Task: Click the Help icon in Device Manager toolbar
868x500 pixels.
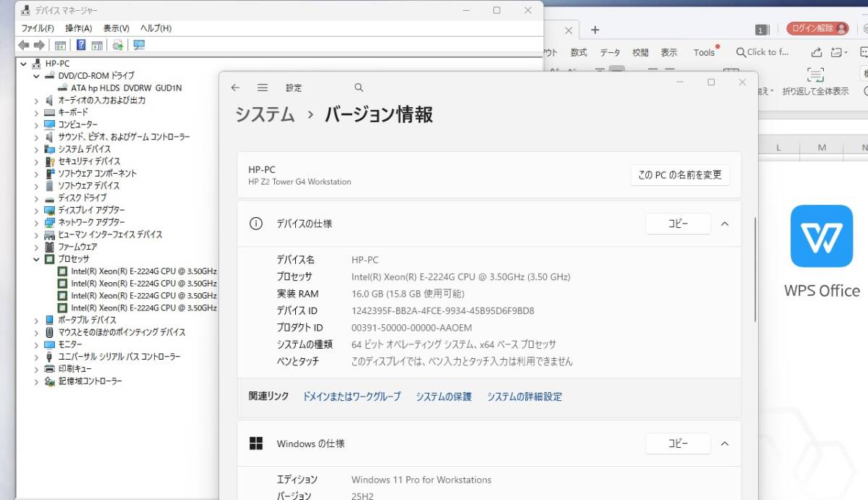Action: (x=81, y=44)
